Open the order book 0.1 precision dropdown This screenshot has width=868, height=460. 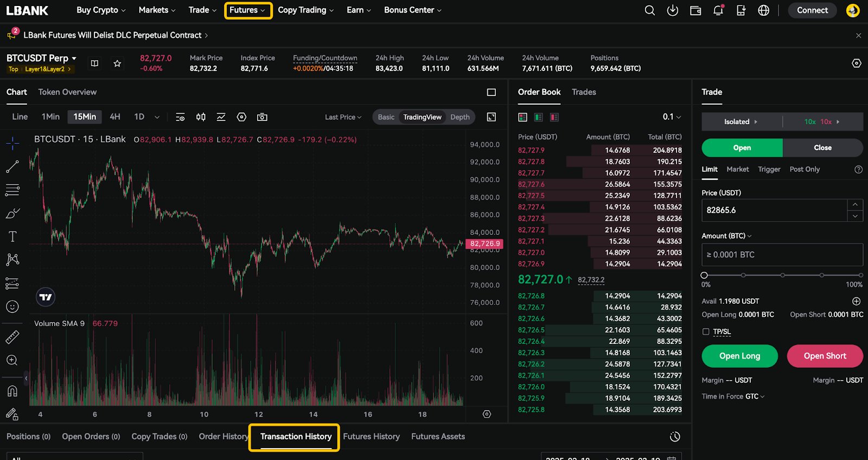point(672,117)
